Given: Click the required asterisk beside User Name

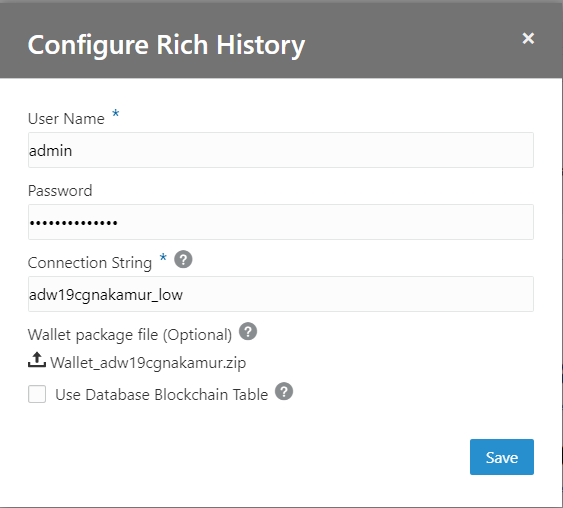Looking at the screenshot, I should tap(116, 113).
